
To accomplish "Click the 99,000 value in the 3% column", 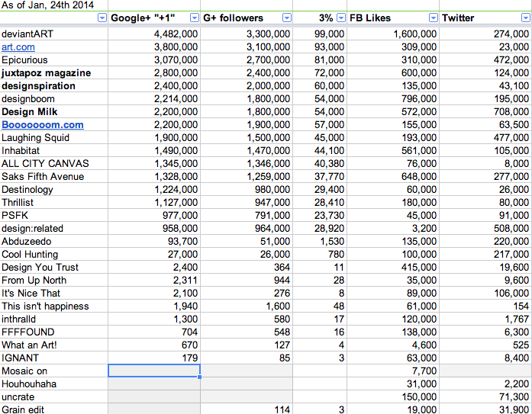I will pyautogui.click(x=329, y=34).
